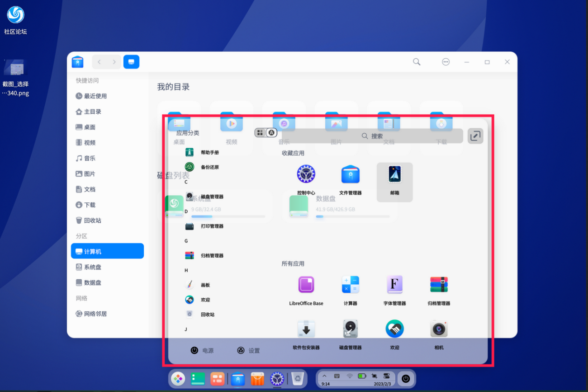Click 设置 at the launcher bottom

click(x=248, y=351)
